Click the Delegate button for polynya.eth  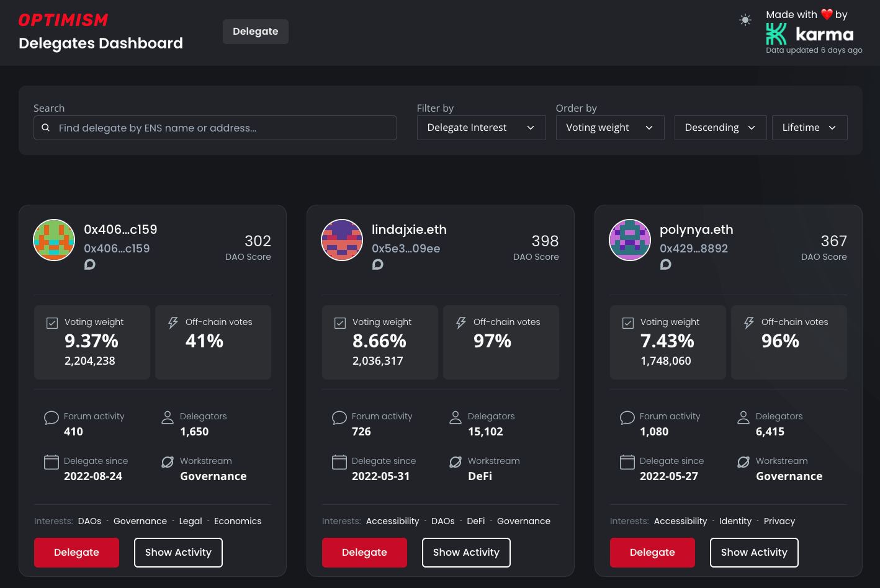click(652, 552)
